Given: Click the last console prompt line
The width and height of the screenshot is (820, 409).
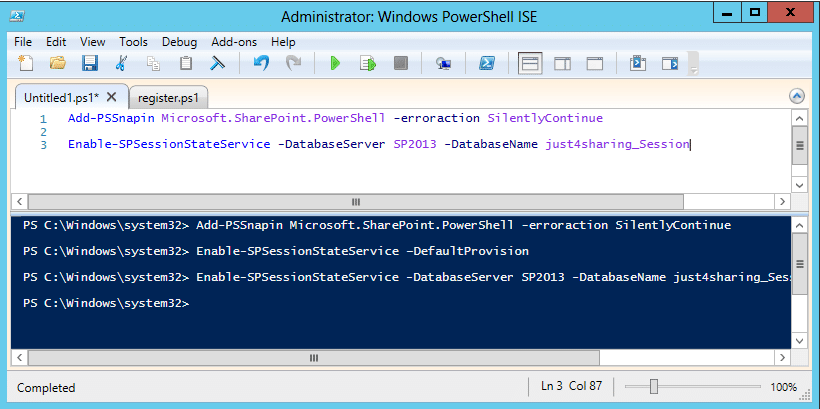Looking at the screenshot, I should (106, 303).
